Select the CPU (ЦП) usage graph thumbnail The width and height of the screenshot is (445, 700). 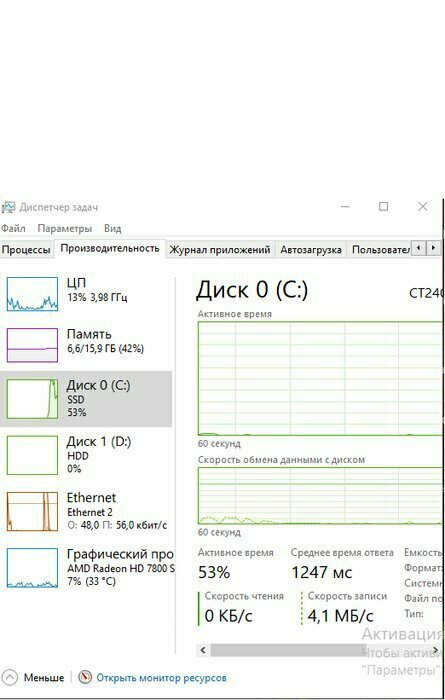point(32,294)
